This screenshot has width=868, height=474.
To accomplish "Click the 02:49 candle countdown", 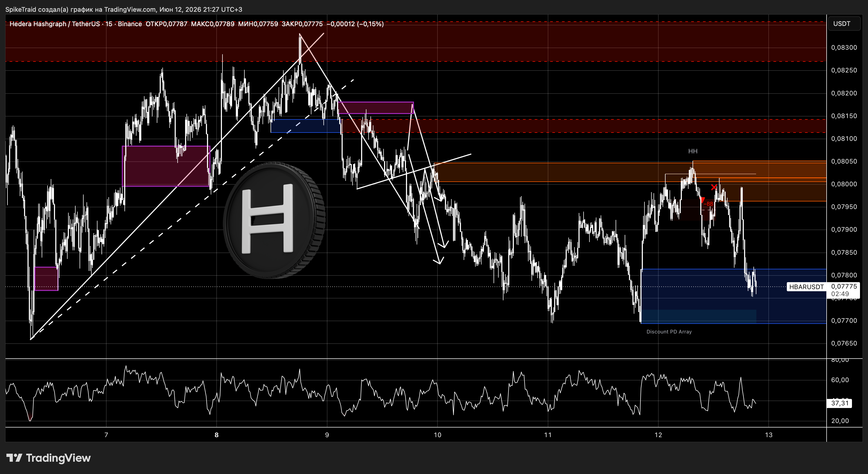I will 840,294.
